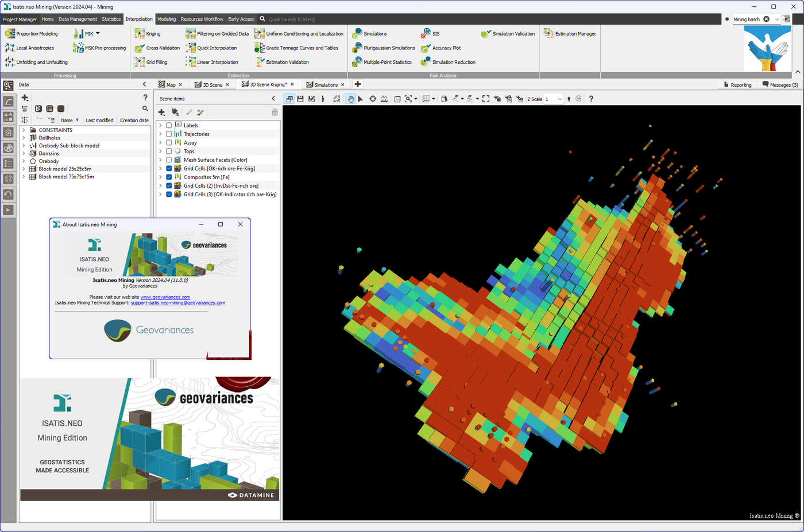Launch Cross-Validation from the ribbon
804x532 pixels.
[x=157, y=48]
